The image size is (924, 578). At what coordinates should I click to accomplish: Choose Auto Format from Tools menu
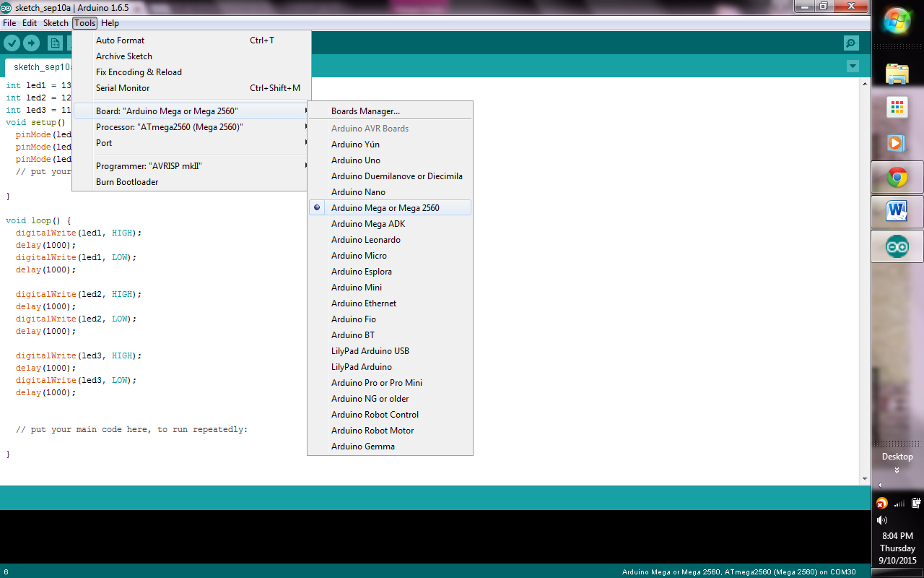click(x=191, y=40)
